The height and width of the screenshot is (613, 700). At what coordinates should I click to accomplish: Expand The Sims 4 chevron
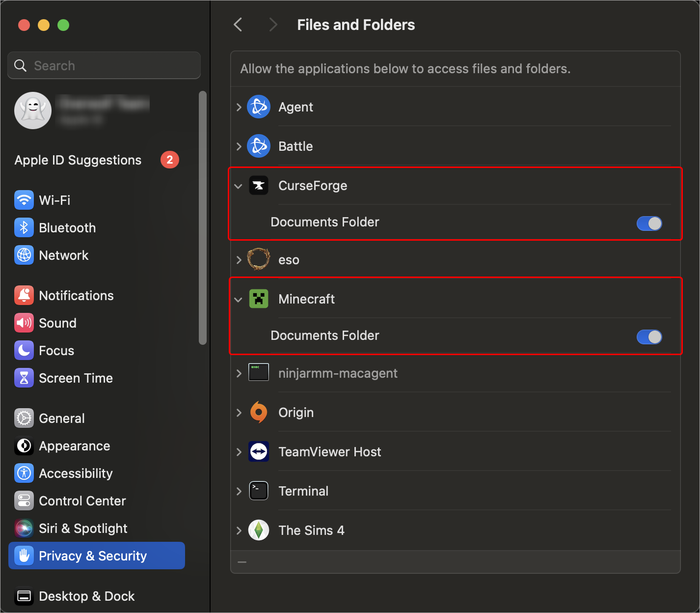pos(239,530)
